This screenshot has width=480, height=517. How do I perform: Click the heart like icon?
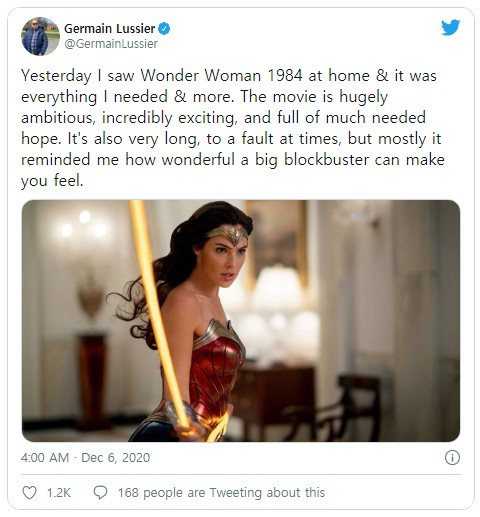(x=29, y=492)
